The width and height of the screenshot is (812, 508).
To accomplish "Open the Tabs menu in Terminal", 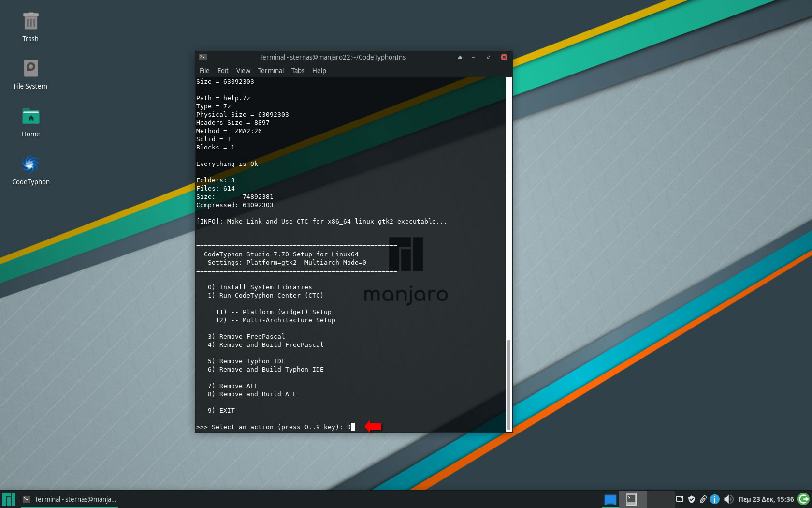I will click(x=298, y=71).
